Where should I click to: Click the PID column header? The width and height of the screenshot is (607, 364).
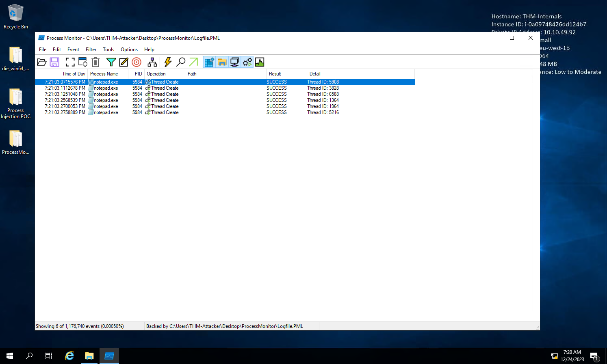[136, 74]
